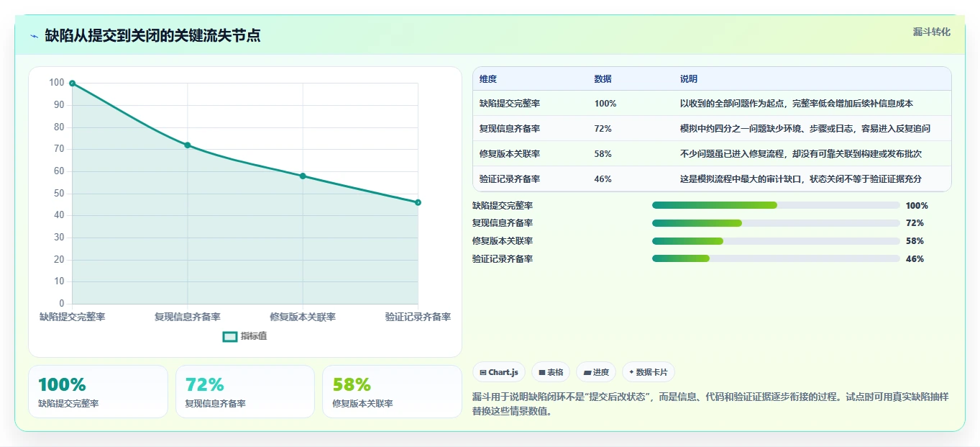980x447 pixels.
Task: Click the 72% value in the table
Action: tap(603, 129)
